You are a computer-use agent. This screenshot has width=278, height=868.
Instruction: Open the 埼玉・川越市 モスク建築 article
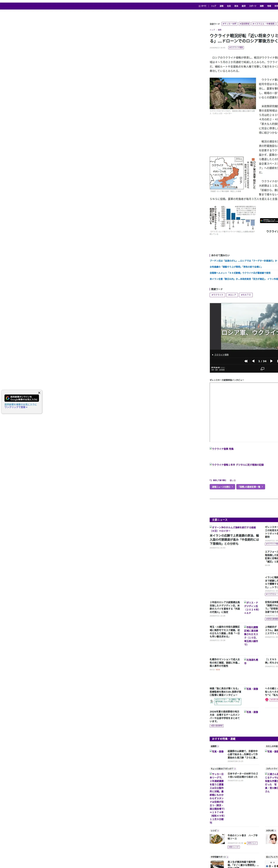tap(225, 632)
